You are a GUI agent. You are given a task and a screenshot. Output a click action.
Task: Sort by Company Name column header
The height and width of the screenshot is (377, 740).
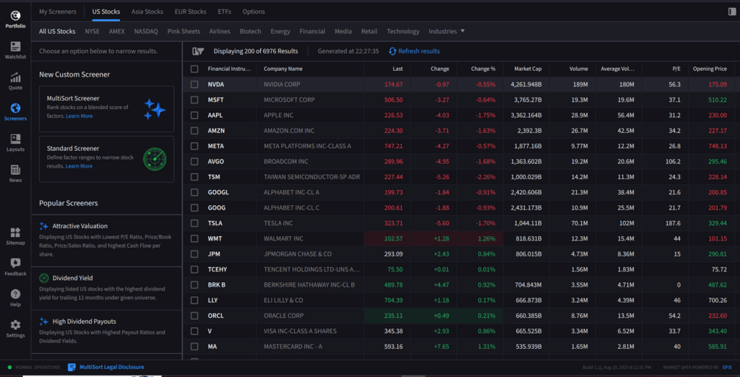(x=283, y=69)
